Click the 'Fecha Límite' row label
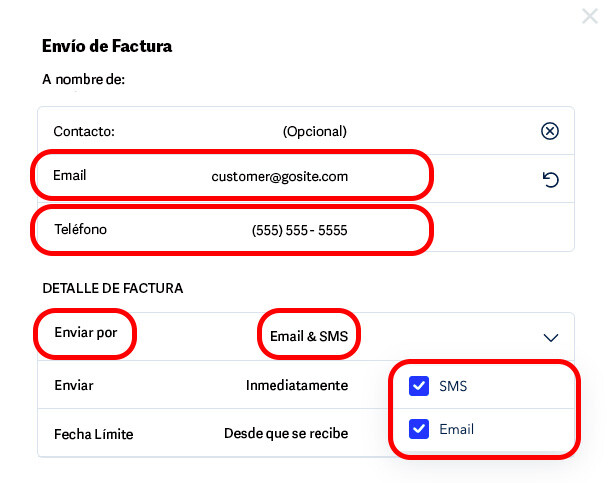Viewport: 611px width, 483px height. 93,434
